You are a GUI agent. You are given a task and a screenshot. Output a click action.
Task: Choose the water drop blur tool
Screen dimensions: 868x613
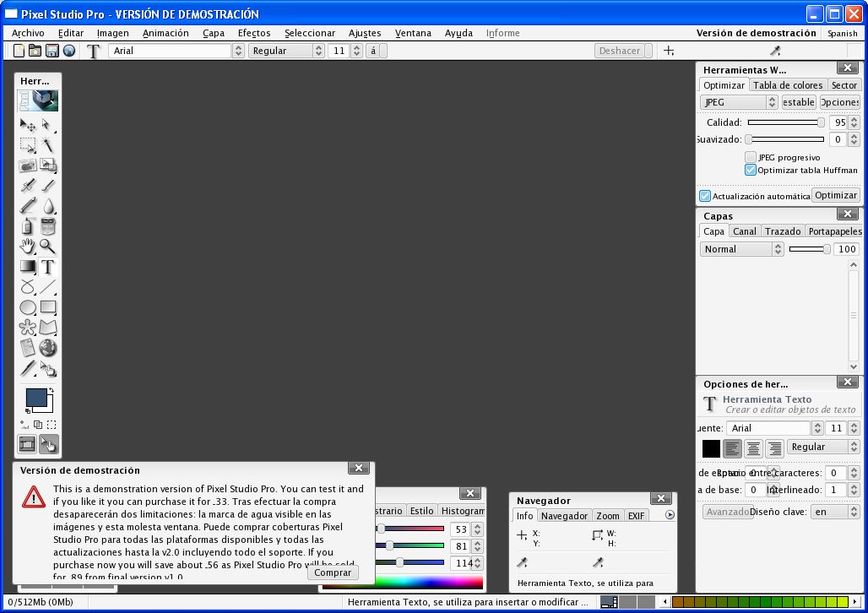click(48, 205)
